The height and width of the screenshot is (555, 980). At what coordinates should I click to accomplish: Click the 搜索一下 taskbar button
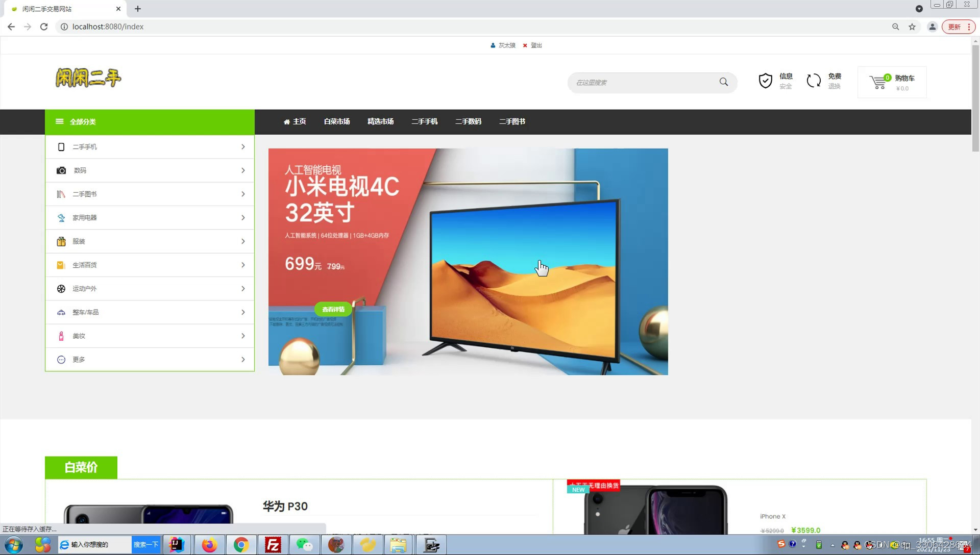(146, 545)
